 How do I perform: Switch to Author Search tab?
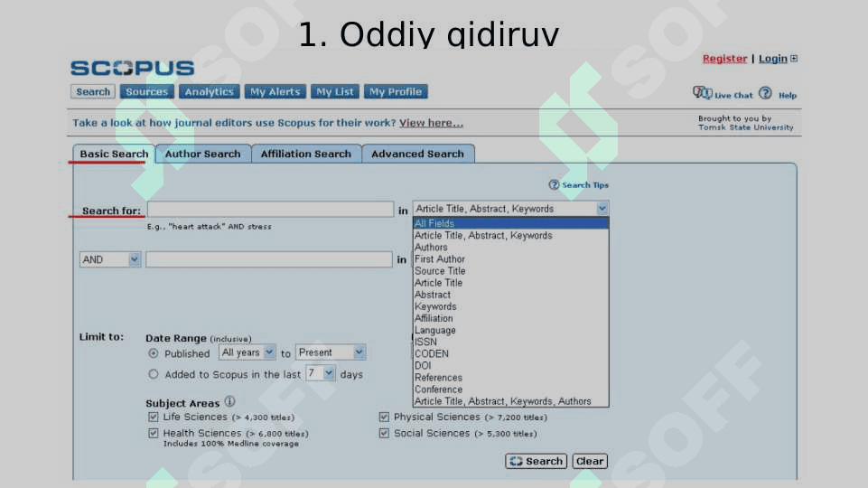(x=203, y=154)
